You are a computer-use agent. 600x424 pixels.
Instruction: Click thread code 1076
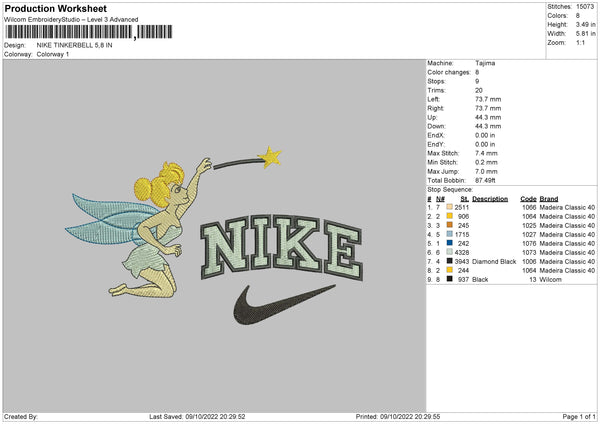tap(529, 243)
